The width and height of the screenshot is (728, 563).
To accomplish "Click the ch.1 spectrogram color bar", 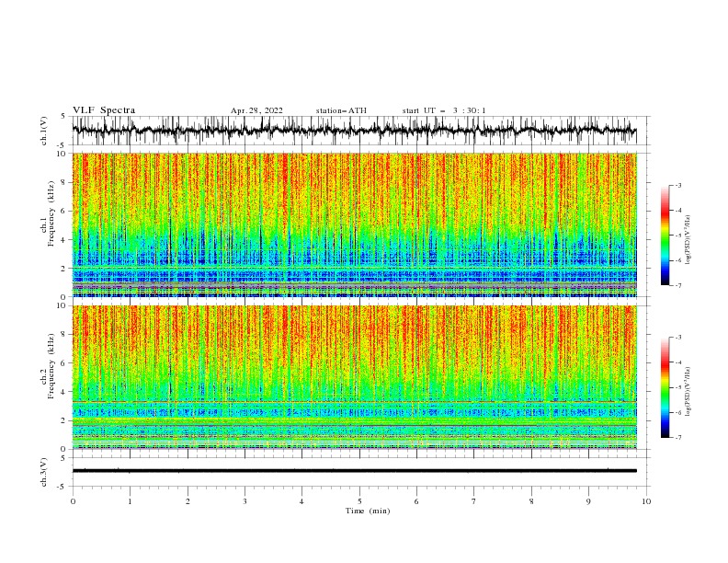I will click(x=665, y=236).
